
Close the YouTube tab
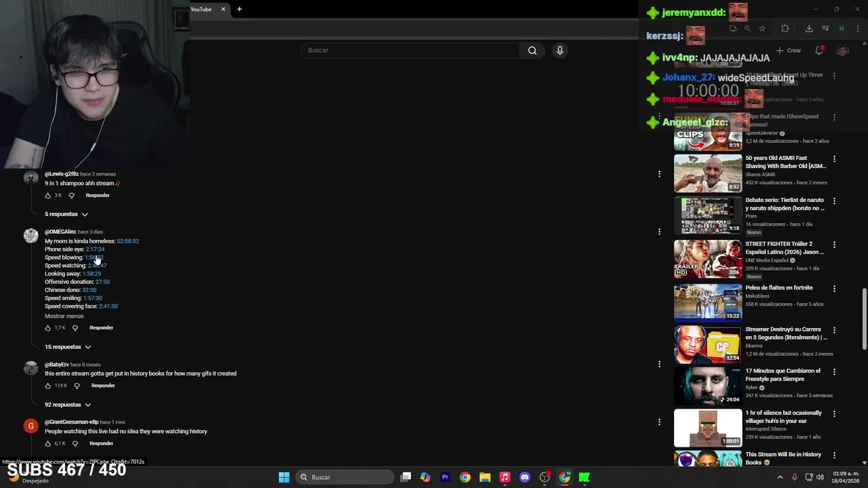point(222,9)
